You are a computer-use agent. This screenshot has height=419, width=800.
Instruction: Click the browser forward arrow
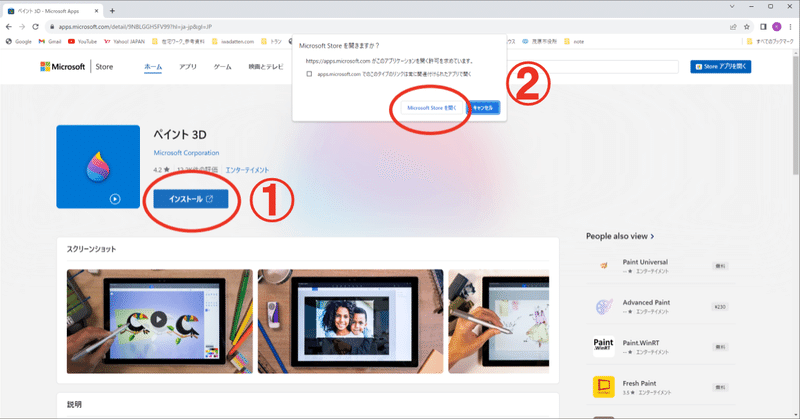coord(22,27)
